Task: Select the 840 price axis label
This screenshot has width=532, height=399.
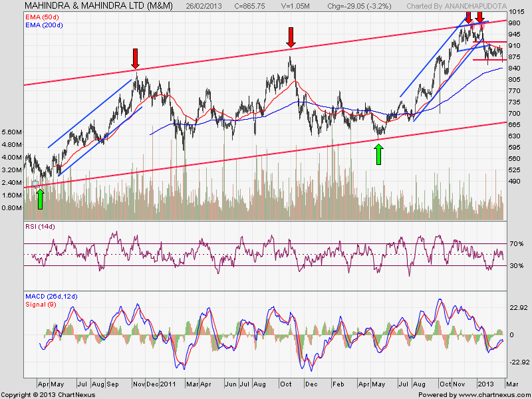Action: click(515, 68)
